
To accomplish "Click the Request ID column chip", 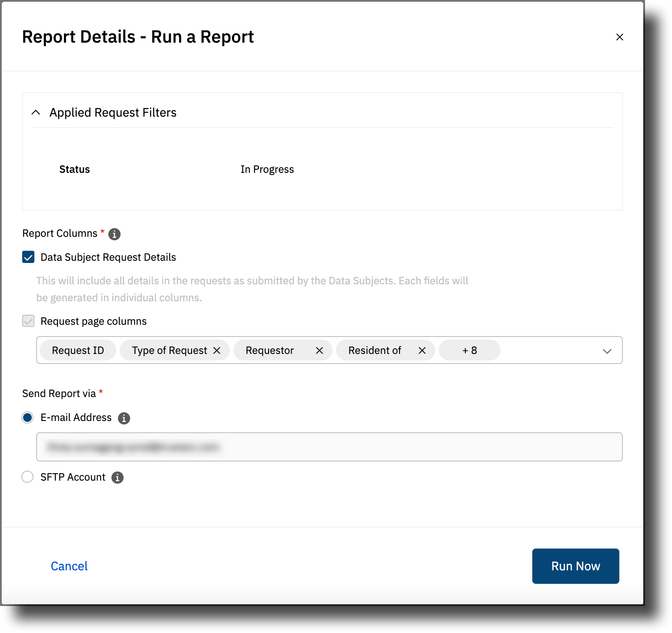I will (78, 350).
